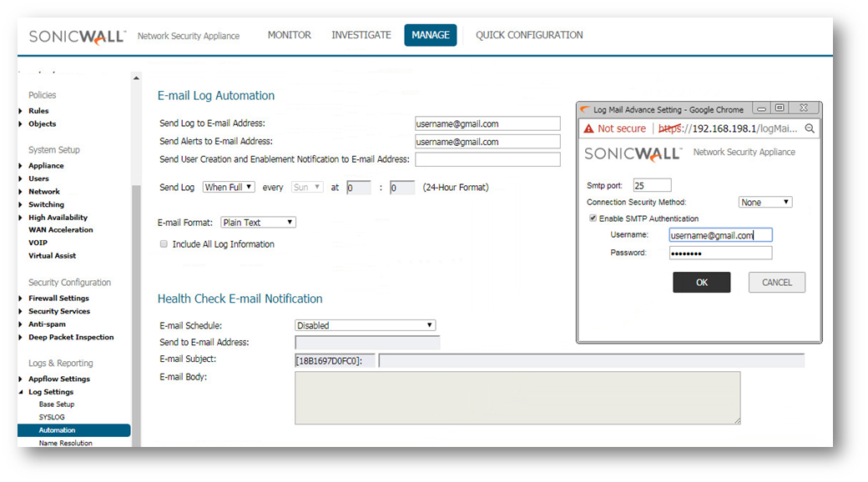Open the Sun day-of-week dropdown
Image resolution: width=868 pixels, height=482 pixels.
306,187
